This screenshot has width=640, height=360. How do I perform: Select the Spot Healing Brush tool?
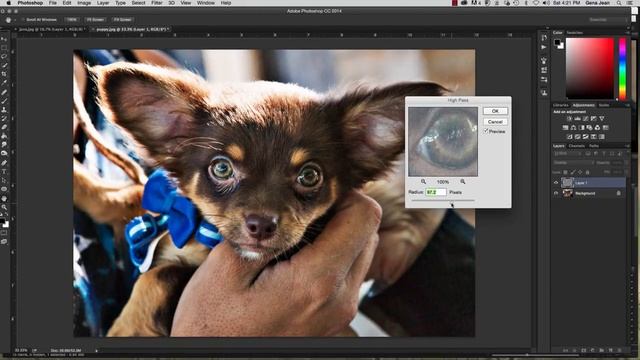coord(4,92)
